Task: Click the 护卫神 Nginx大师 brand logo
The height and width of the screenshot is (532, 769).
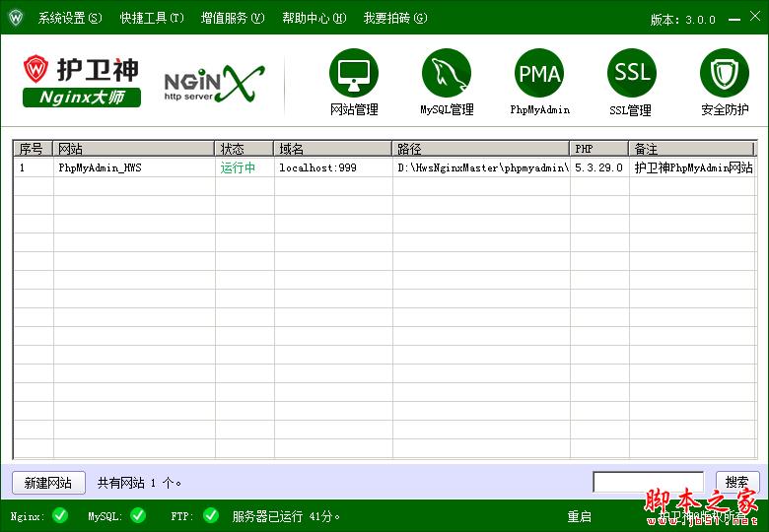Action: 82,81
